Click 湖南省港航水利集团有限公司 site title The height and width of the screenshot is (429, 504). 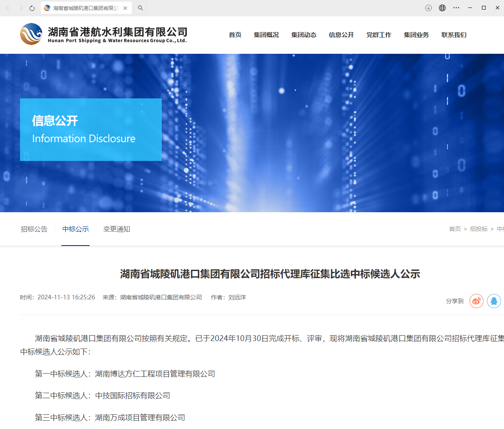click(x=118, y=32)
